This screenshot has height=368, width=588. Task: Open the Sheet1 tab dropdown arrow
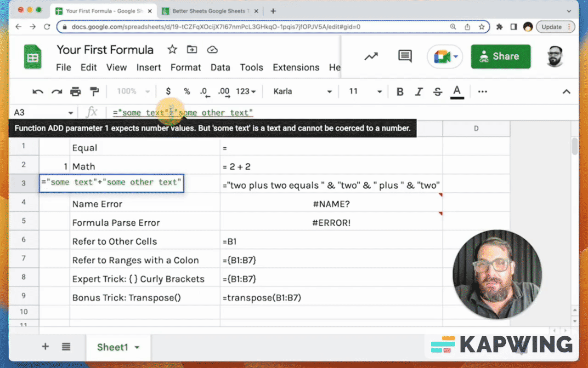(137, 347)
